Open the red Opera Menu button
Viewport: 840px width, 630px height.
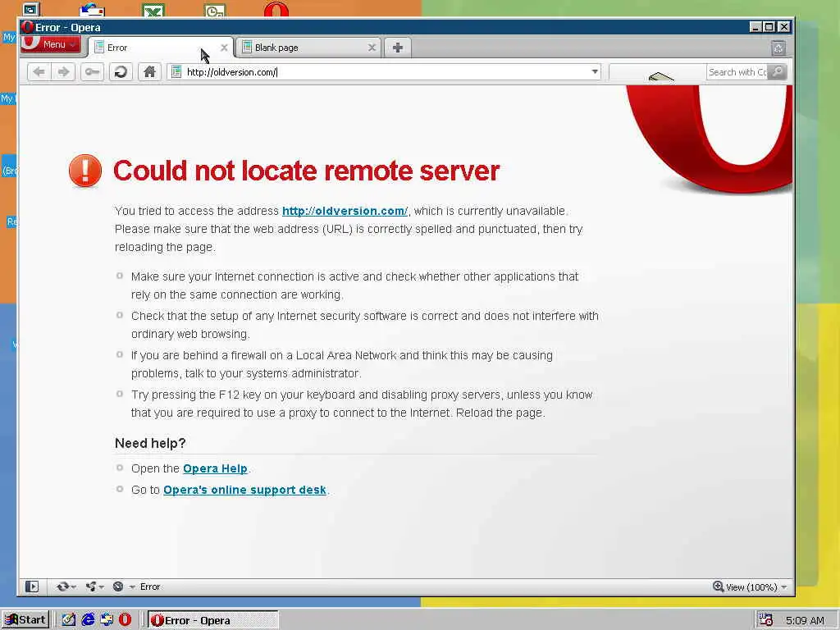[51, 44]
